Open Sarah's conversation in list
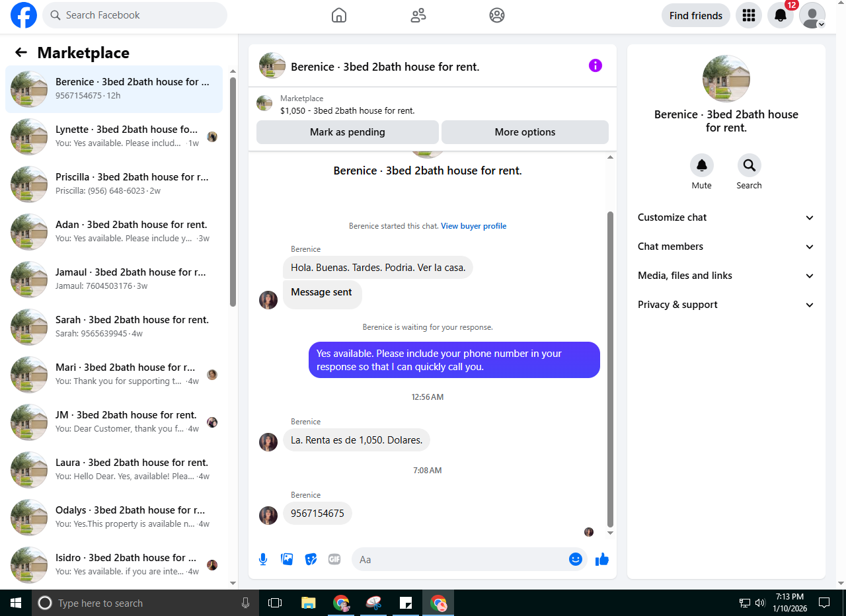 (114, 327)
